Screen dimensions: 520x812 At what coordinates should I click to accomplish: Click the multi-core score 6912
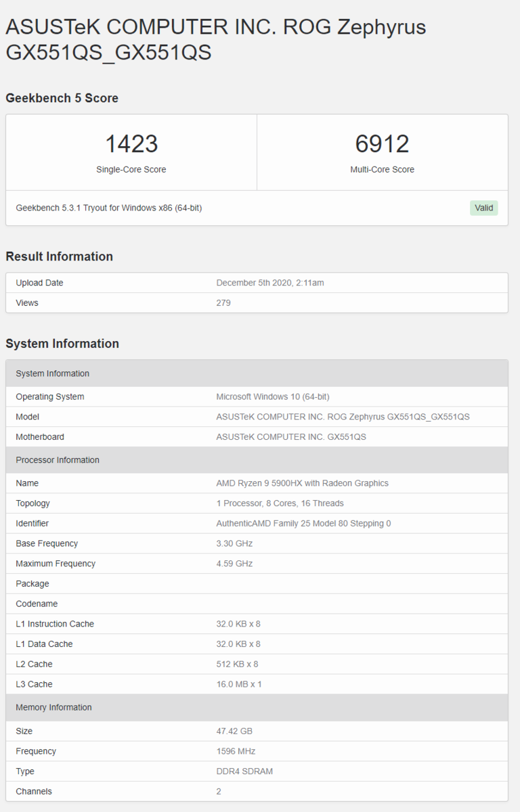pyautogui.click(x=382, y=143)
